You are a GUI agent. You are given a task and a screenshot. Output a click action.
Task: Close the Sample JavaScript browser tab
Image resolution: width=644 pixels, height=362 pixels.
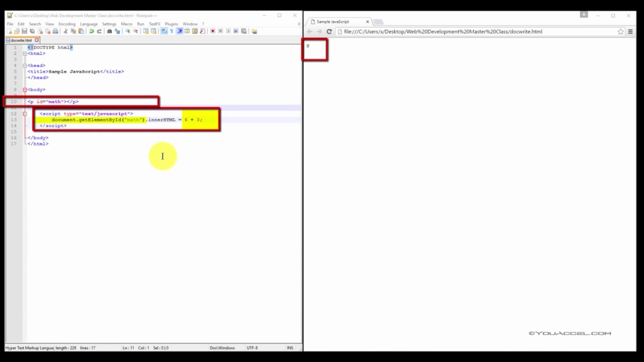367,22
